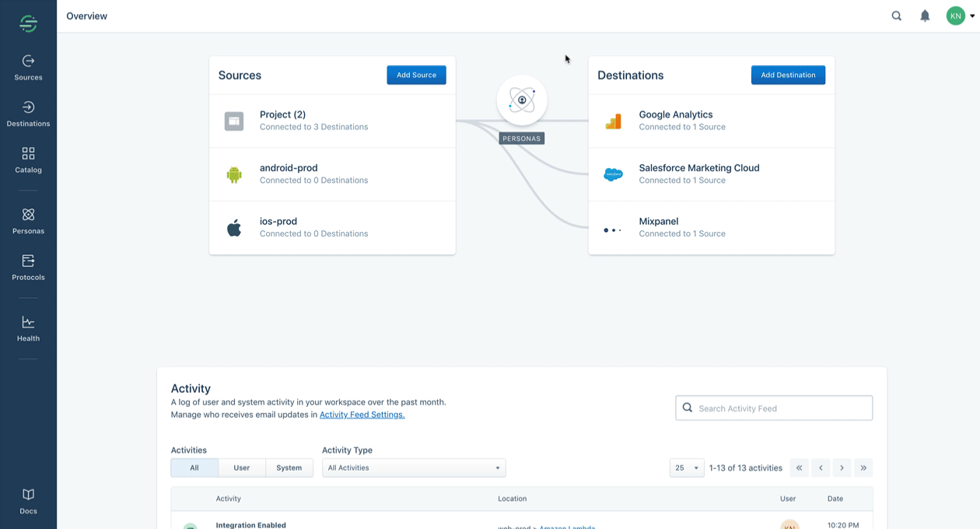The height and width of the screenshot is (529, 980).
Task: Click the Project (2) source icon
Action: tap(234, 121)
